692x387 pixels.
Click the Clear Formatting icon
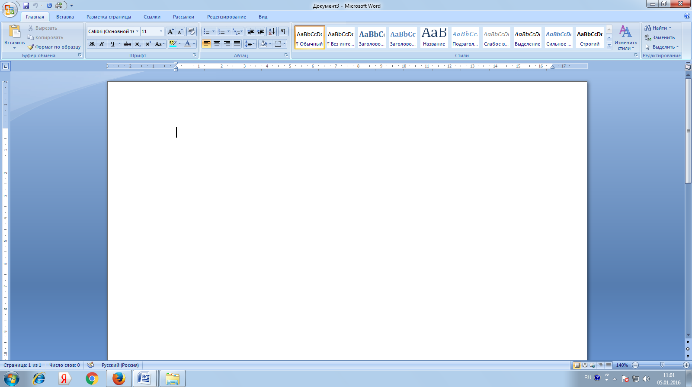tap(192, 31)
